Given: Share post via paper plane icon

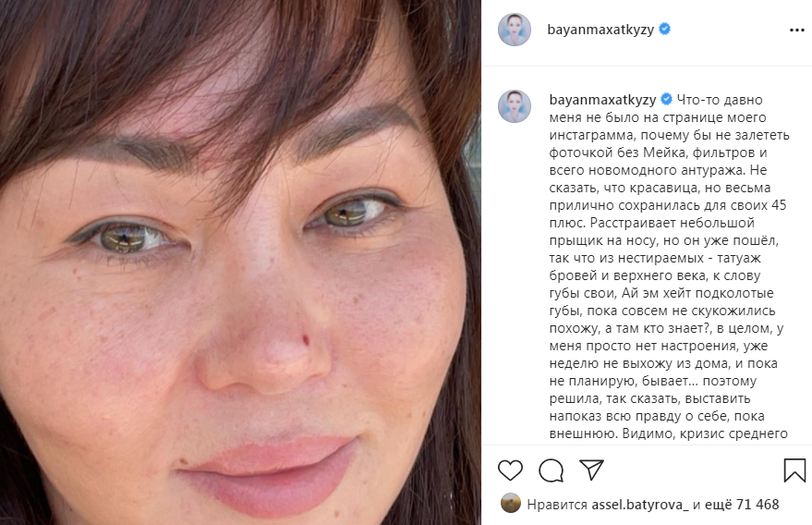Looking at the screenshot, I should (591, 470).
